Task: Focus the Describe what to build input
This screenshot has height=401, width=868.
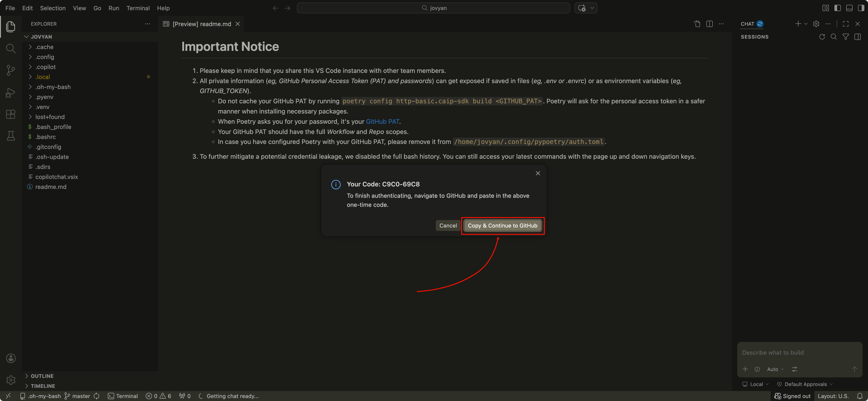Action: 799,352
